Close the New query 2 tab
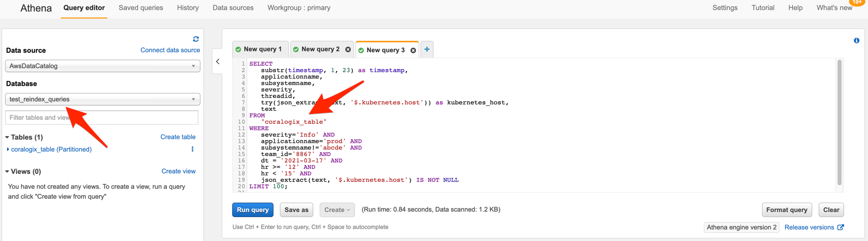This screenshot has width=868, height=241. pos(348,49)
